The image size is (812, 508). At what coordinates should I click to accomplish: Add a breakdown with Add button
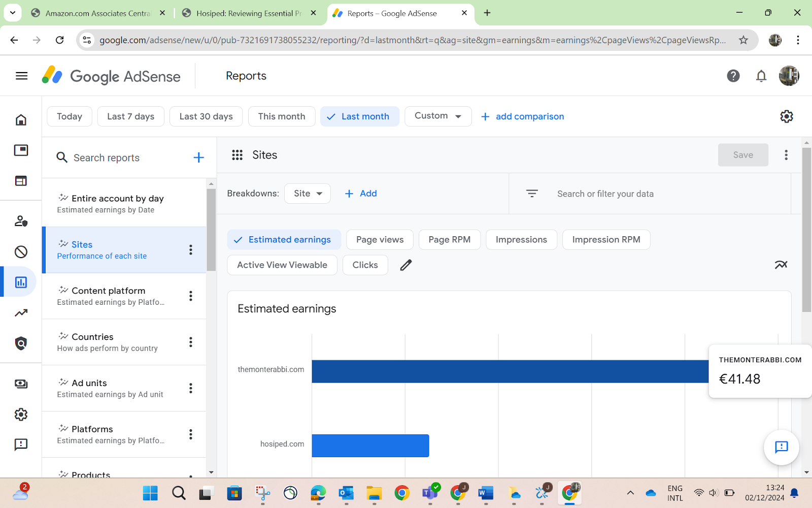[361, 194]
